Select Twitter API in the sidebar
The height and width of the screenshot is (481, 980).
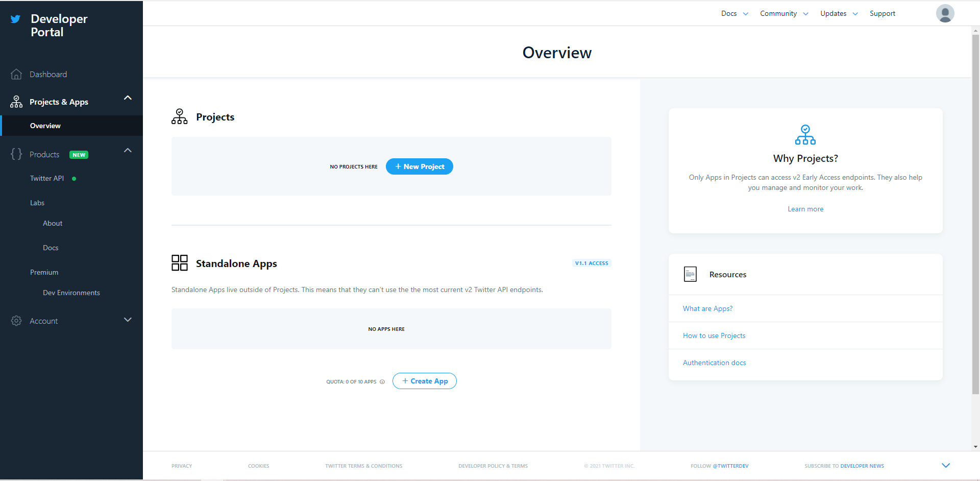point(47,178)
